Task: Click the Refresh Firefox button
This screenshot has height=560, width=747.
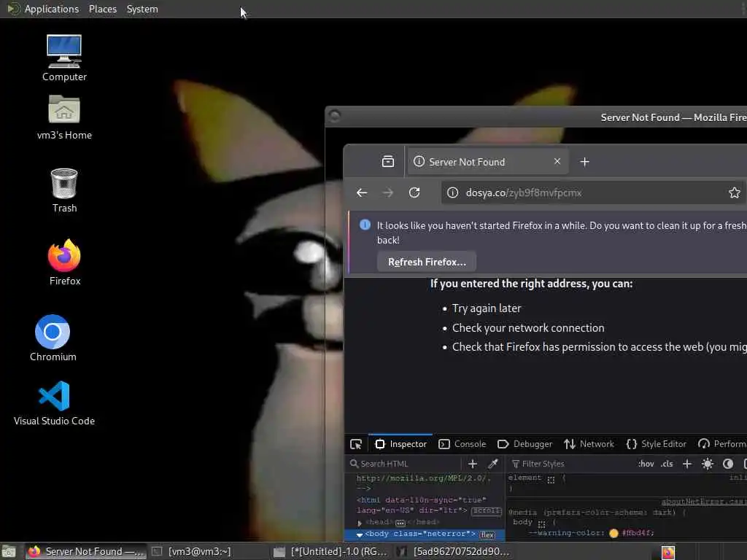Action: (427, 262)
